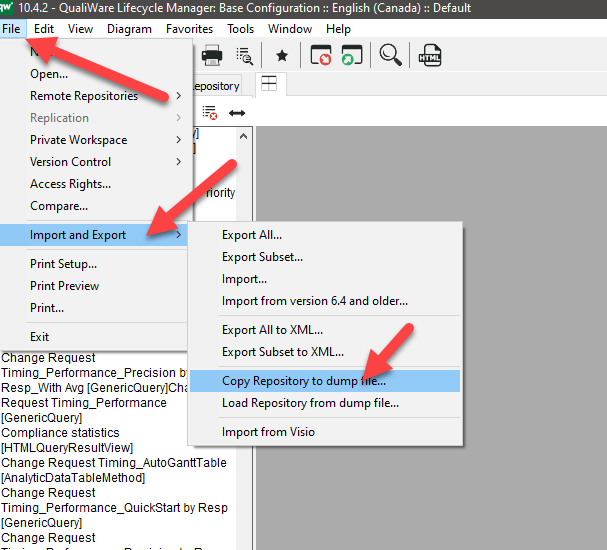Click the window icon with red badge
Image resolution: width=607 pixels, height=550 pixels.
[x=321, y=55]
